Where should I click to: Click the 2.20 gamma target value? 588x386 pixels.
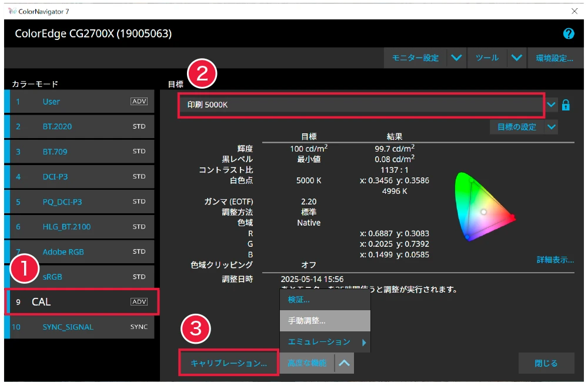click(309, 202)
